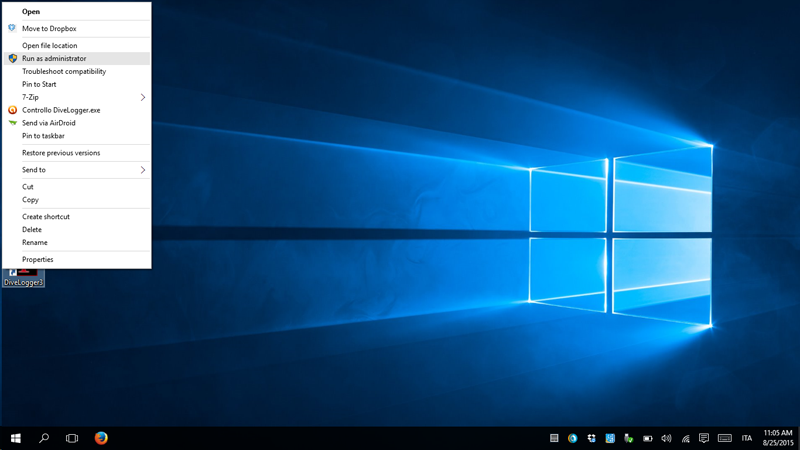800x450 pixels.
Task: Choose Pin to taskbar
Action: click(77, 136)
